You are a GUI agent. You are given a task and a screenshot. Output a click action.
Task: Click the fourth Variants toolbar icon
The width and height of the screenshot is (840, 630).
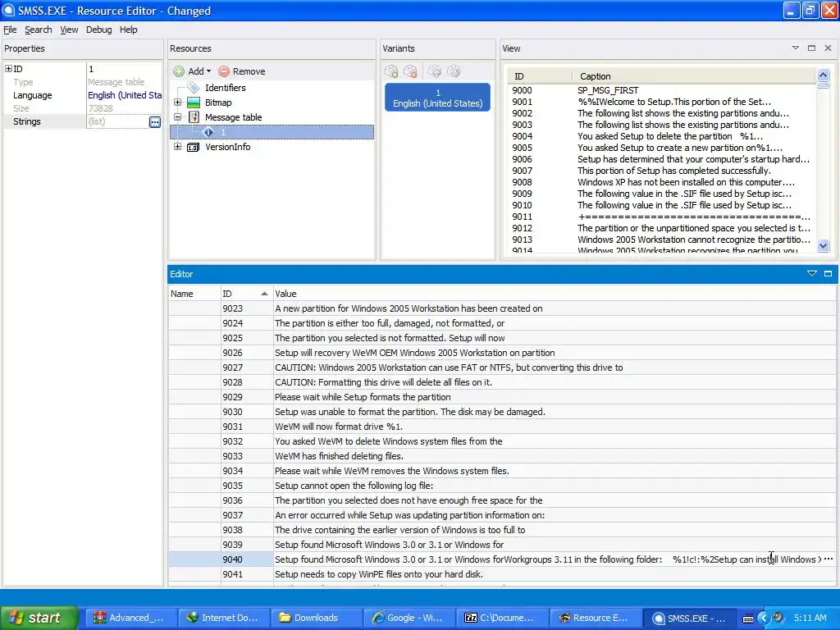tap(453, 71)
